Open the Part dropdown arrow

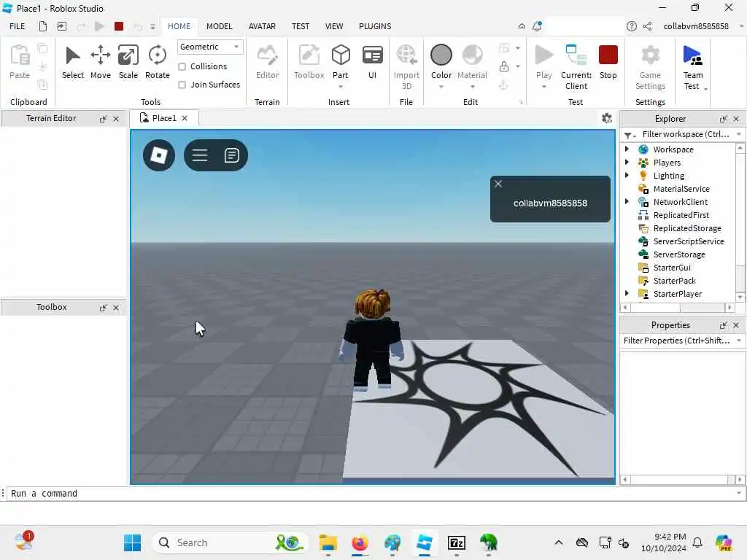click(340, 87)
